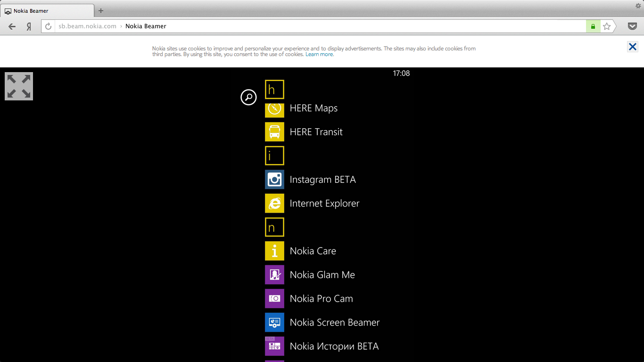
Task: Tap the search magnifier icon
Action: click(248, 97)
